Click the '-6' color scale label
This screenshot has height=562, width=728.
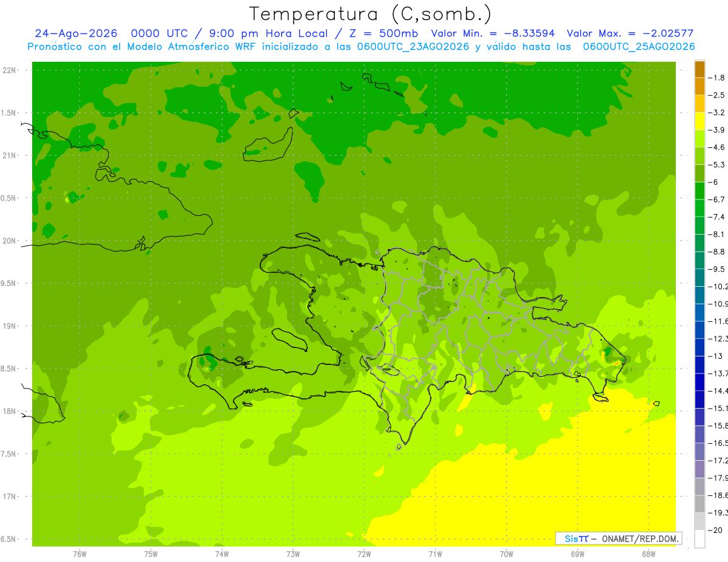[x=714, y=182]
